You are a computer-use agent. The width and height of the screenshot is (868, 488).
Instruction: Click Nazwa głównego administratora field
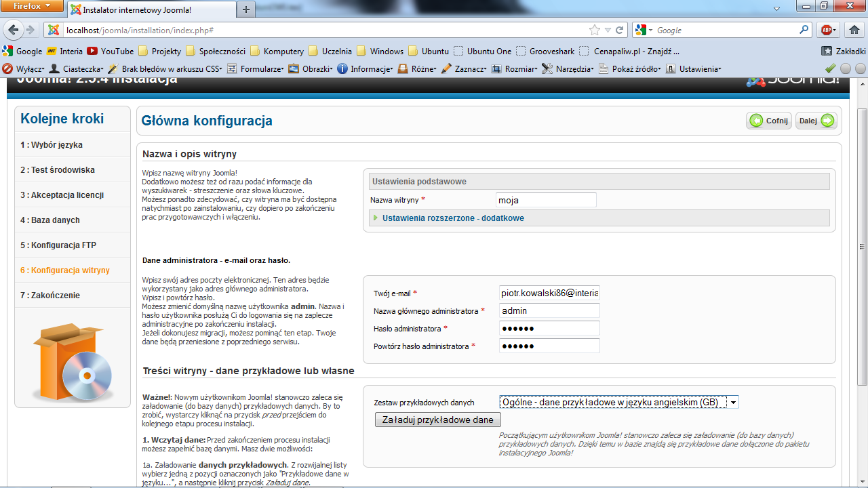tap(549, 310)
